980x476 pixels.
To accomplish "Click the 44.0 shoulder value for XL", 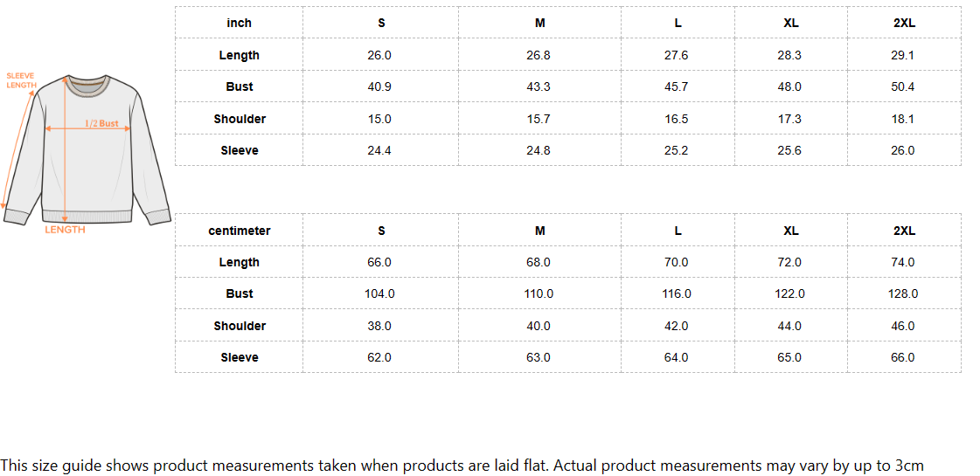I will pyautogui.click(x=789, y=326).
